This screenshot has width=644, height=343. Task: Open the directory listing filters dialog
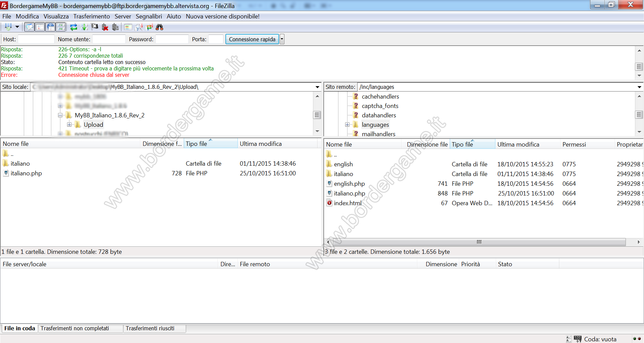pos(128,27)
